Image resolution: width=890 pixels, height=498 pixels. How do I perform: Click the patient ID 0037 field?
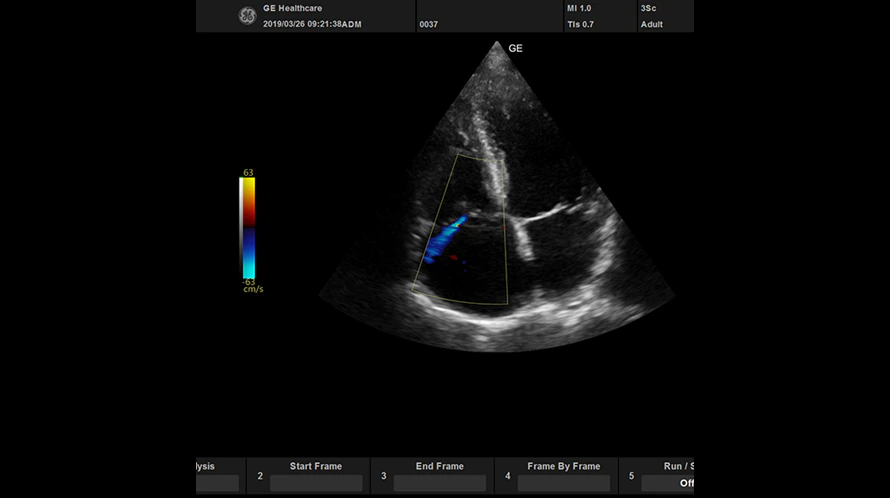[x=428, y=24]
